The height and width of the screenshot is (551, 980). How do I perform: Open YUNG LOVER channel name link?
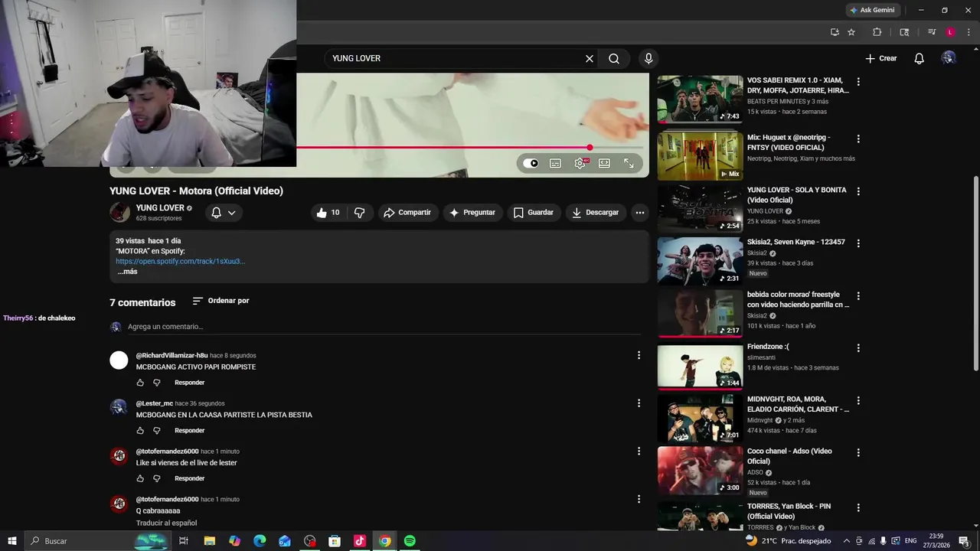click(x=160, y=208)
